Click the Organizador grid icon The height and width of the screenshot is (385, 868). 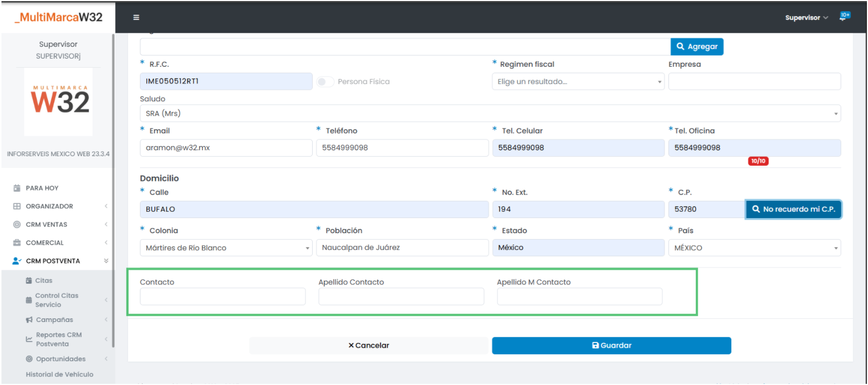17,206
